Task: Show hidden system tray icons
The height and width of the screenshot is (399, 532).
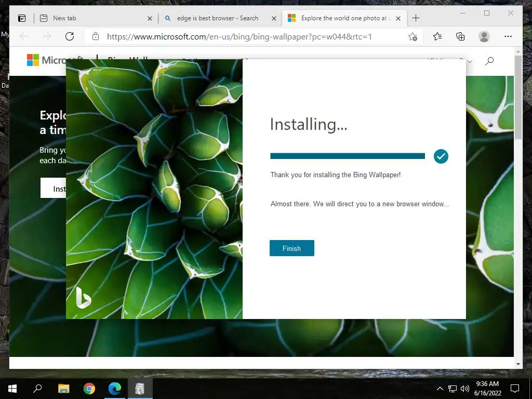Action: click(x=440, y=389)
